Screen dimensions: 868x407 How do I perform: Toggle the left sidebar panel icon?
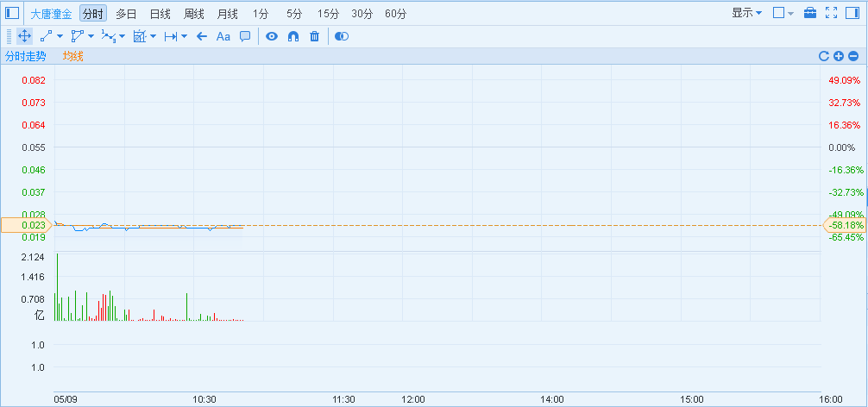point(12,13)
